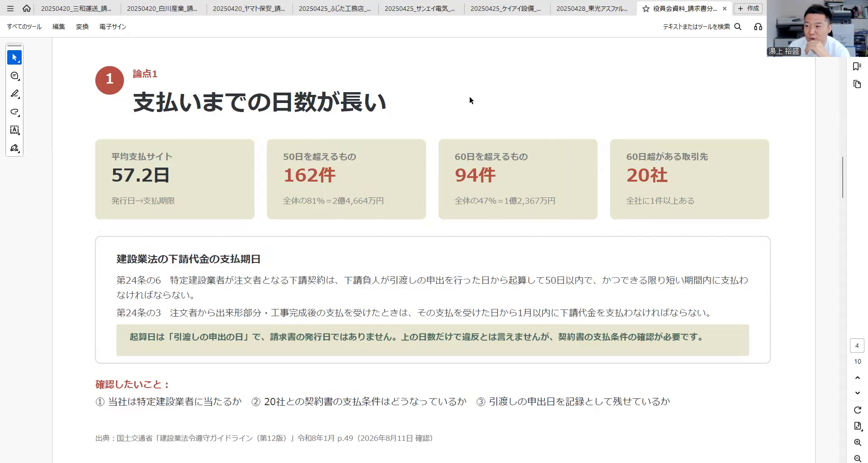Rotate the page view icon
Viewport: 868px width, 463px height.
tap(858, 410)
